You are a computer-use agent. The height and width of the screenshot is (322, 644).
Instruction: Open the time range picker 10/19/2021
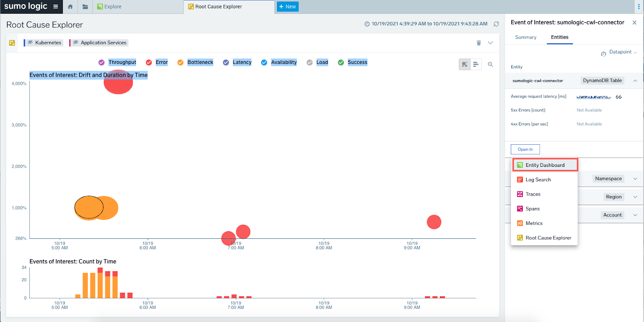click(426, 24)
